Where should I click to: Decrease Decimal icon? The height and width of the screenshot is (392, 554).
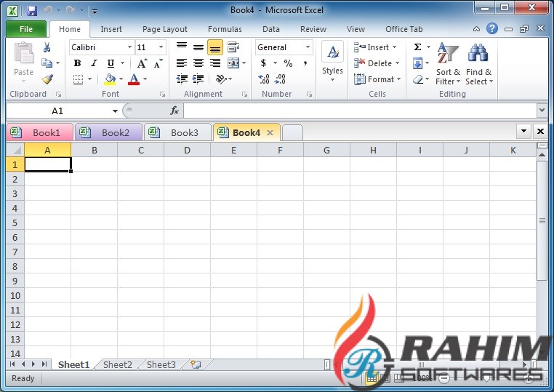click(x=280, y=79)
